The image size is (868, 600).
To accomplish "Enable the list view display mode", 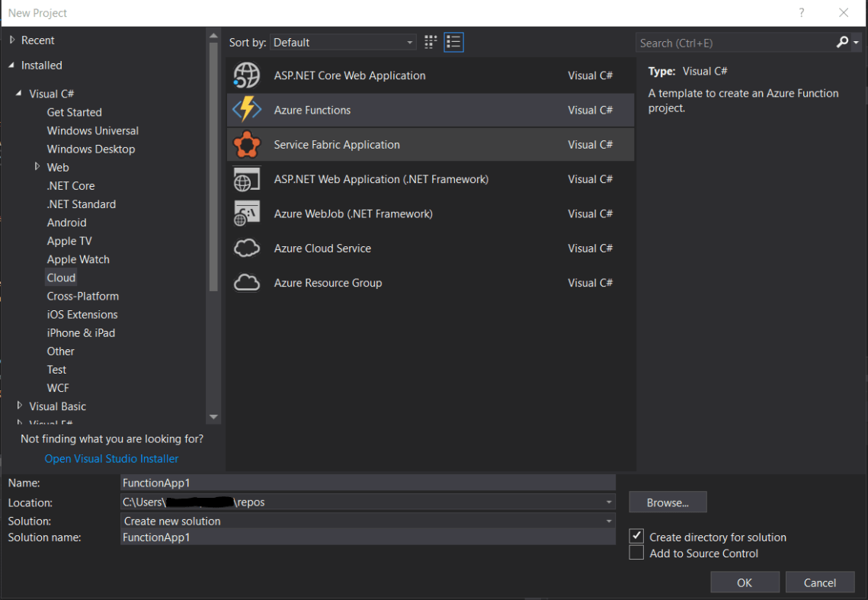I will [453, 42].
